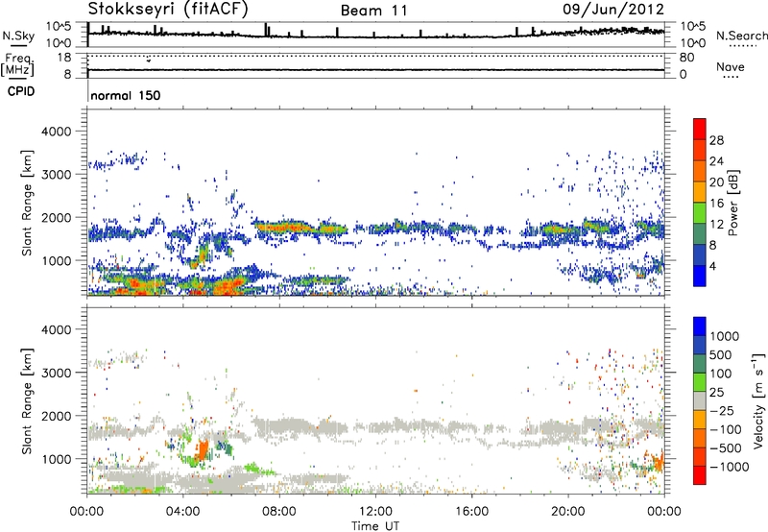
Task: Click the "12" value on Power colorbar
Action: pyautogui.click(x=716, y=225)
